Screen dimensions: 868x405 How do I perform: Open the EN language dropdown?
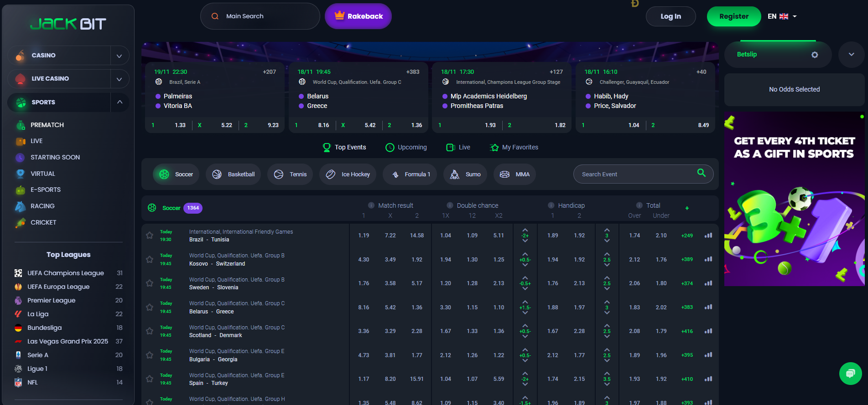782,16
